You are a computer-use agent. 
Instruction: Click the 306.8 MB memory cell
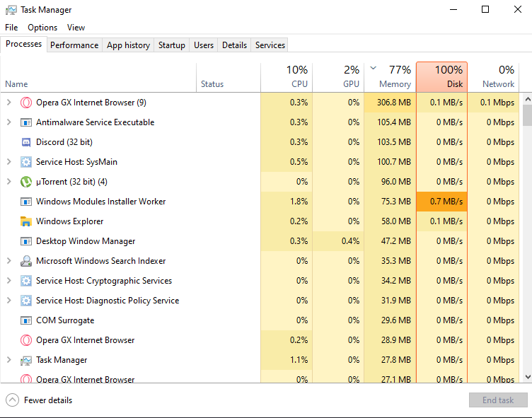(391, 103)
